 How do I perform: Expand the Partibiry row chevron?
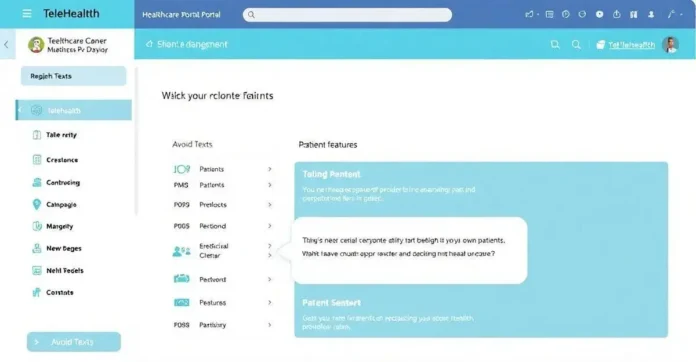tap(269, 325)
